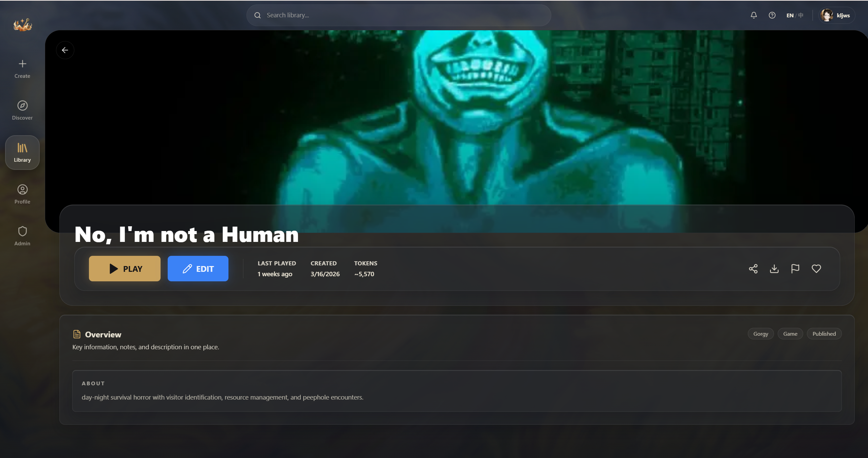
Task: Click the flag report icon
Action: [795, 269]
